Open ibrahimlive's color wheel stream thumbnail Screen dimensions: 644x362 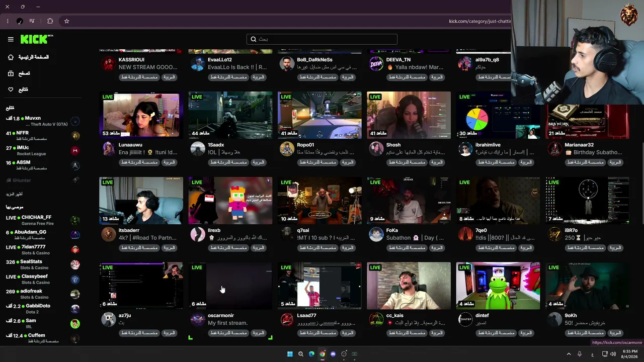tap(498, 115)
